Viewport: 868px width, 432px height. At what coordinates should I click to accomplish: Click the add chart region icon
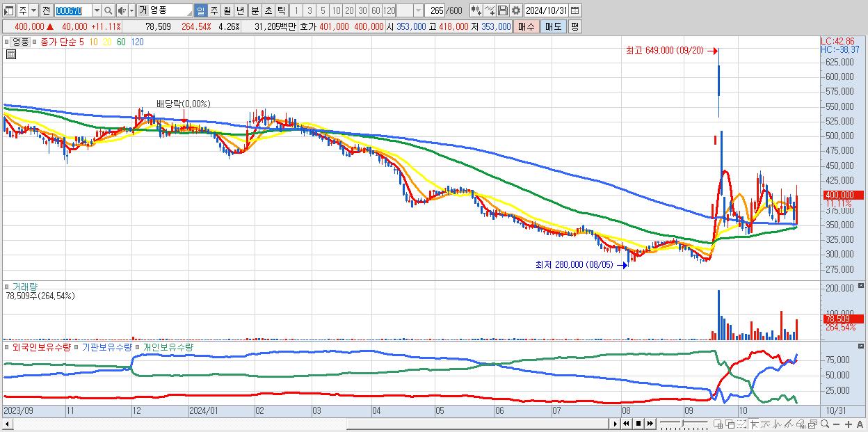[x=718, y=424]
